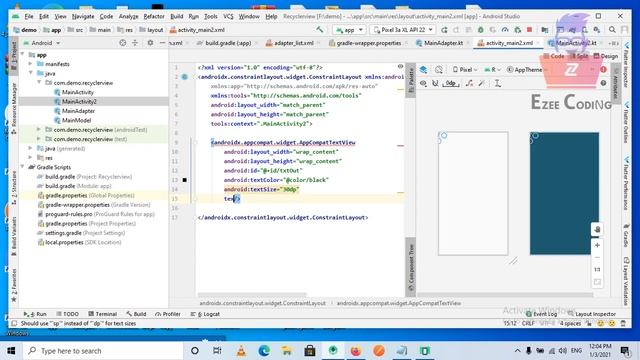Open the app run configuration dropdown
This screenshot has height=360, width=640.
[349, 30]
